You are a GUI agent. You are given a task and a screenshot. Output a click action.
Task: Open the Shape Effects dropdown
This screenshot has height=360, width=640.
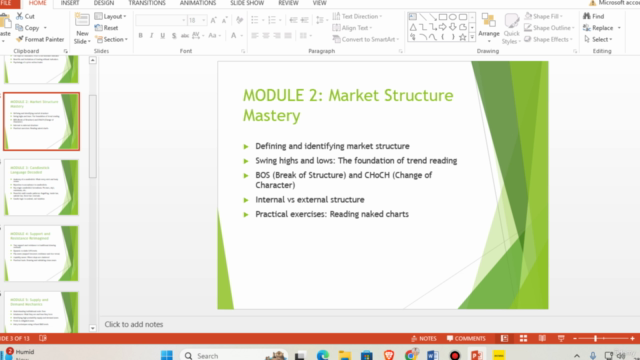(548, 39)
